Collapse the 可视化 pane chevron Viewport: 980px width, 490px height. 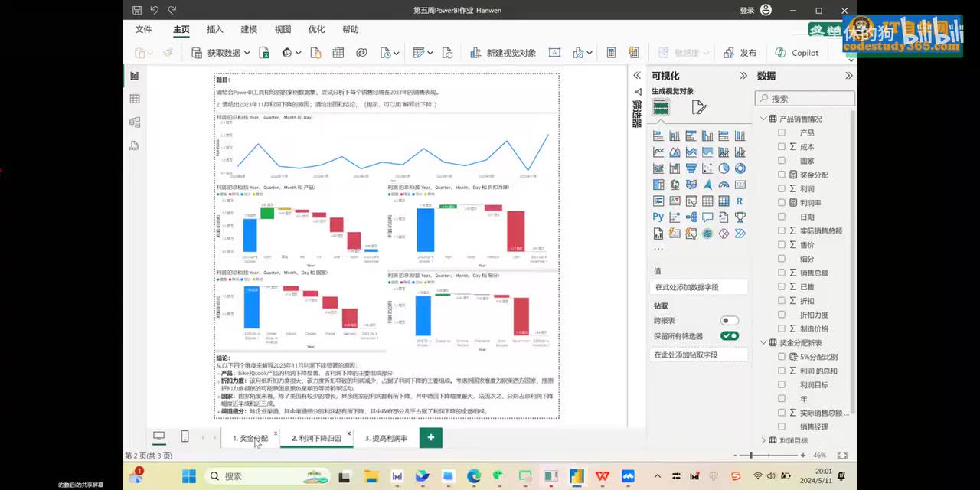coord(743,76)
